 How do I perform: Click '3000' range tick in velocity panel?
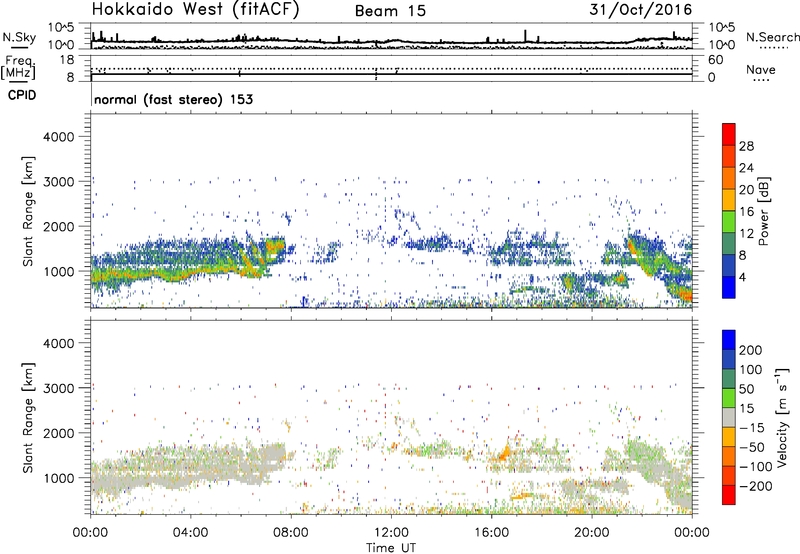[x=58, y=388]
